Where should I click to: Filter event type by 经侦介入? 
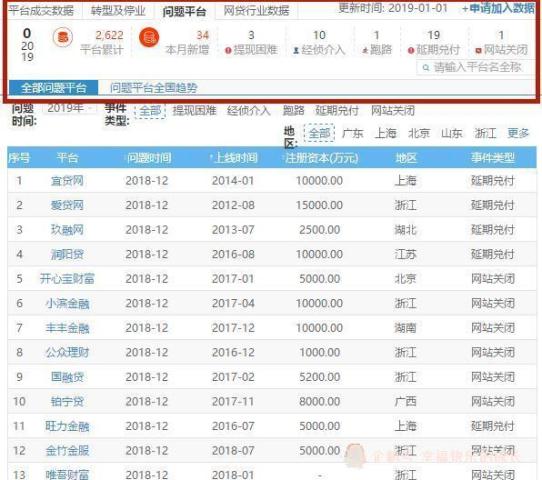tap(249, 111)
